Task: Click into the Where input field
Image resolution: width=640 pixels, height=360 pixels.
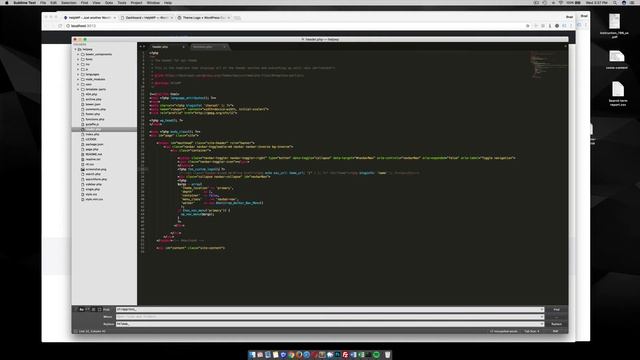Action: pos(330,317)
